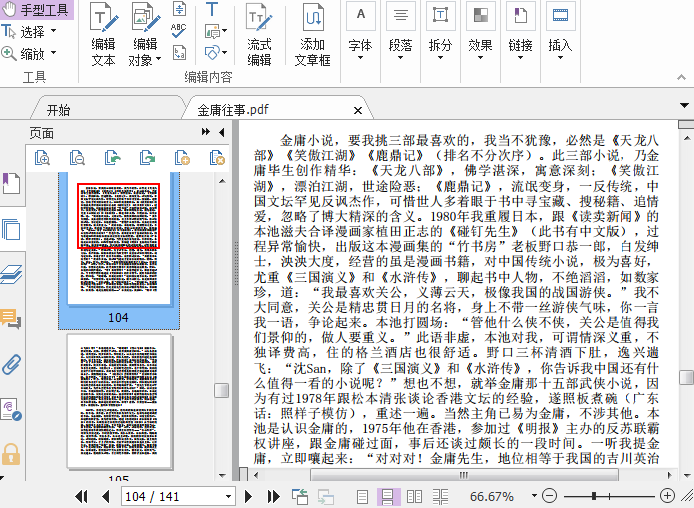Enable continuous page view mode
The height and width of the screenshot is (508, 694).
pyautogui.click(x=388, y=496)
